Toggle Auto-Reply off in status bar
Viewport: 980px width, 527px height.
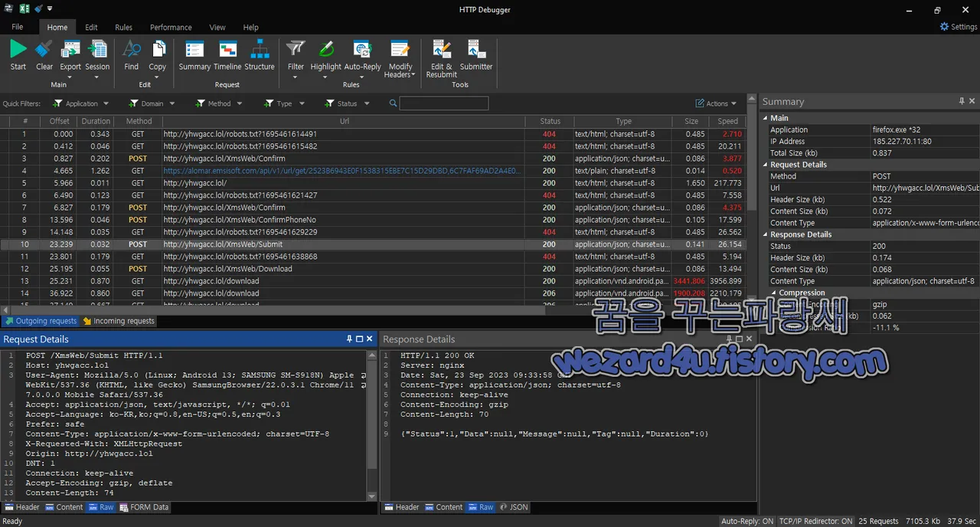point(747,521)
